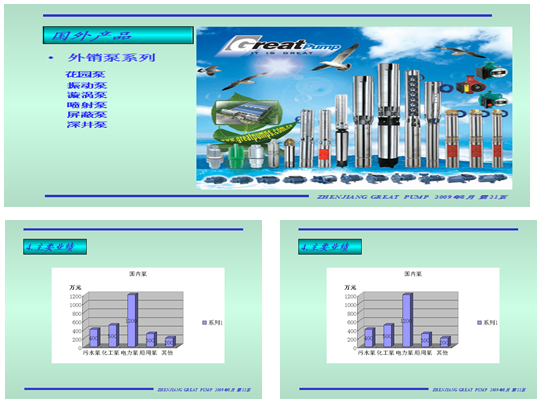
Task: Click the tallest 电力泵 bar in left chart
Action: pos(133,320)
